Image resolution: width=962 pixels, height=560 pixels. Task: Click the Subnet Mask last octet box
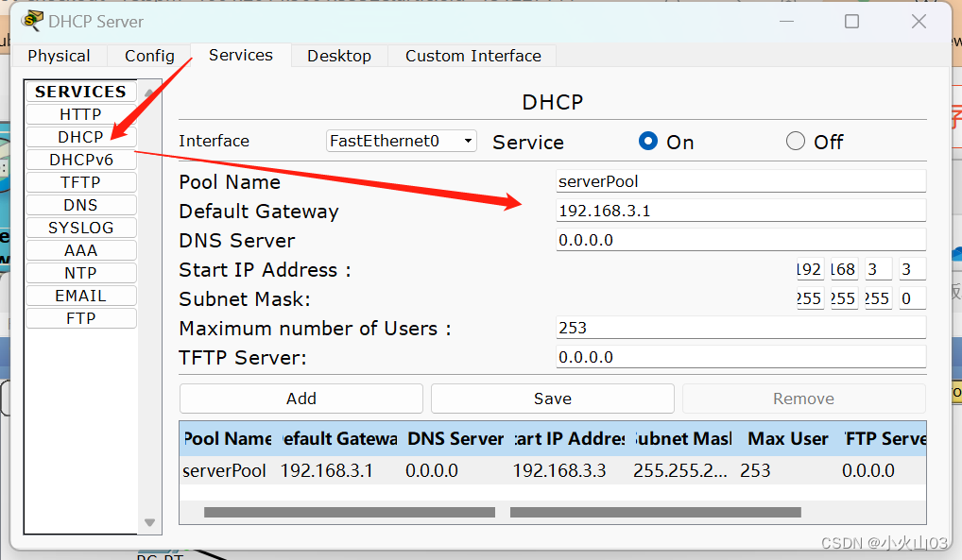(x=912, y=298)
